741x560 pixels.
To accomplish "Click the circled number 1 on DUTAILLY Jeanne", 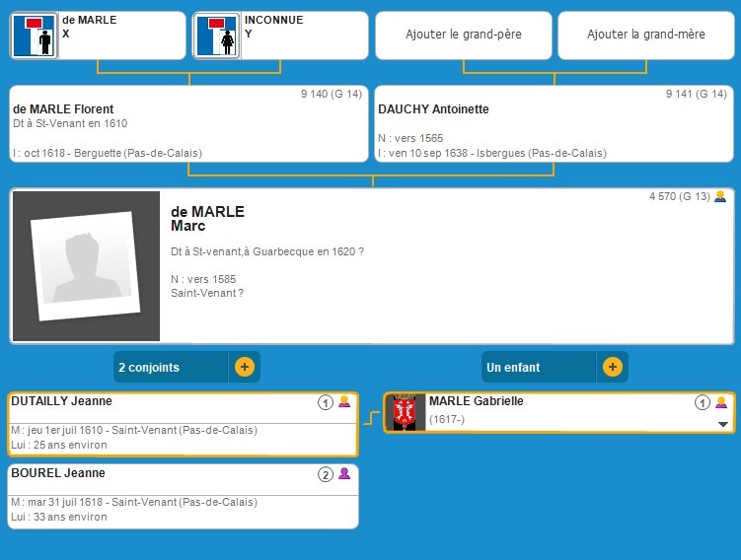I will click(325, 402).
